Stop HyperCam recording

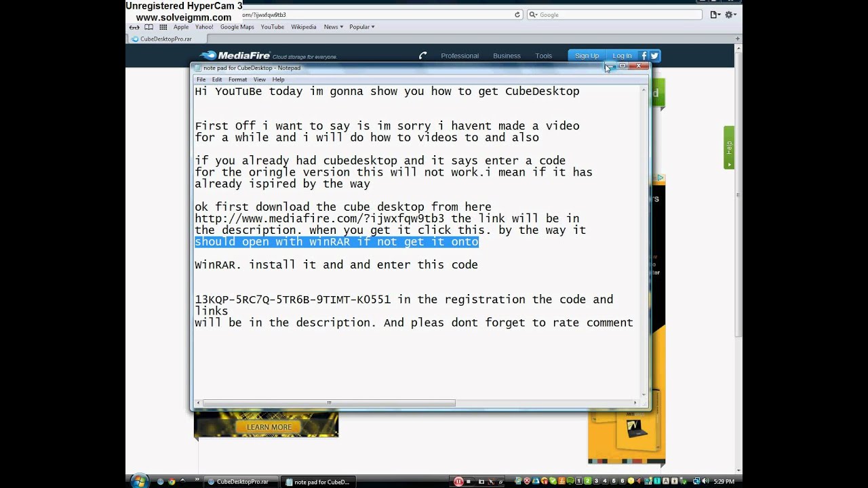pos(469,482)
